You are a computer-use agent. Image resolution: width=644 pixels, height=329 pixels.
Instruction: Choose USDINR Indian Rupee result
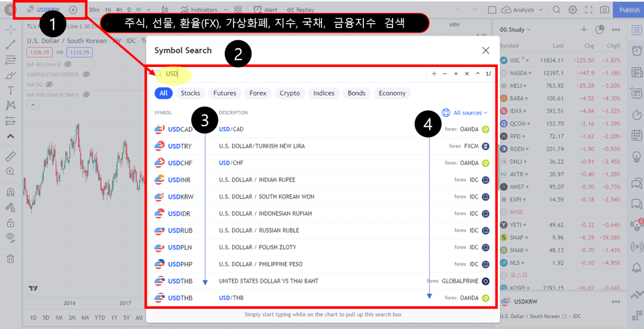(322, 180)
